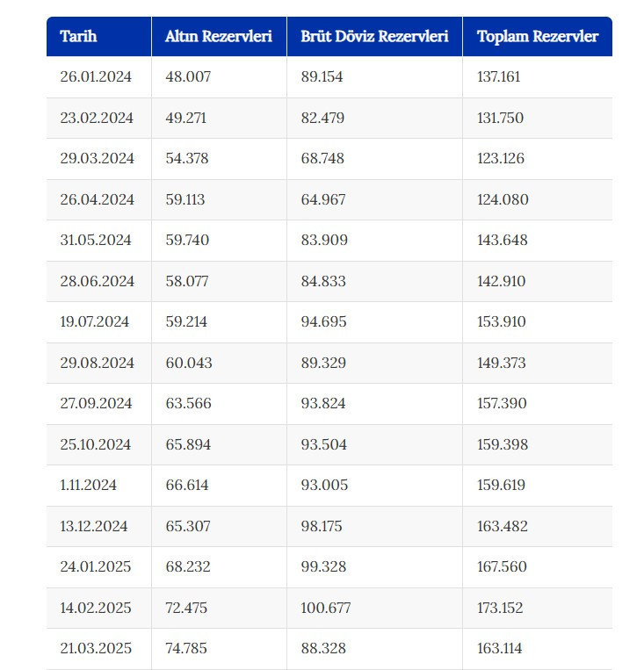Select the Brüt Döviz Rezervleri header
The width and height of the screenshot is (644, 670).
[374, 37]
